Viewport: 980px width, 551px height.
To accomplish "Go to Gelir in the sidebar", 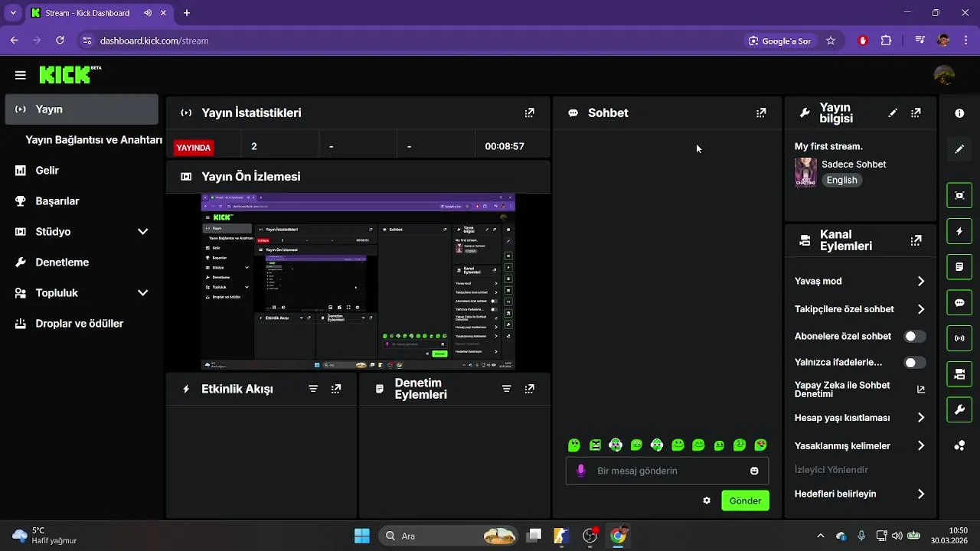I will (81, 171).
